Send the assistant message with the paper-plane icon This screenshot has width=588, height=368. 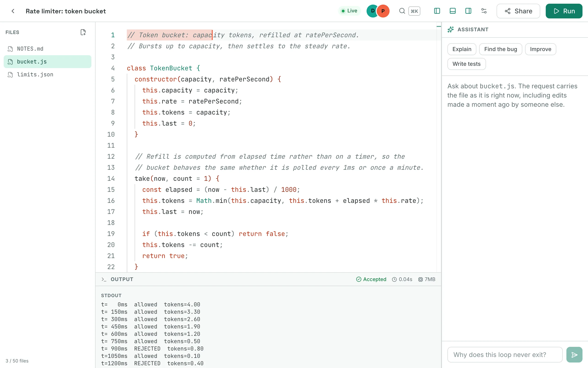pos(574,355)
